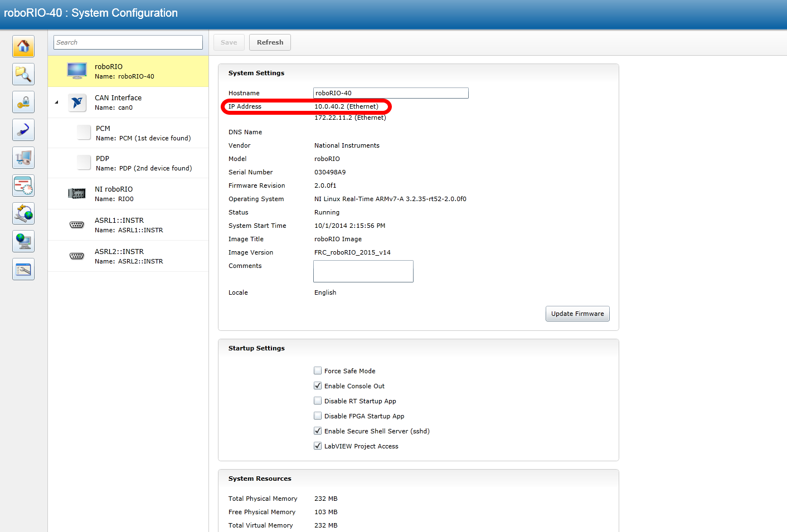Click the Refresh button
Screen dimensions: 787x532
[x=270, y=42]
